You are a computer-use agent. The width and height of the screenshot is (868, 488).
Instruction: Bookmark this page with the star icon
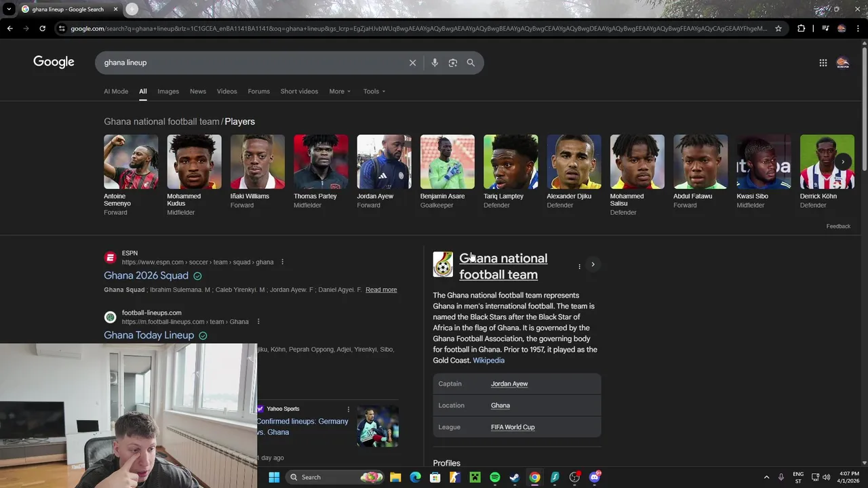tap(778, 28)
